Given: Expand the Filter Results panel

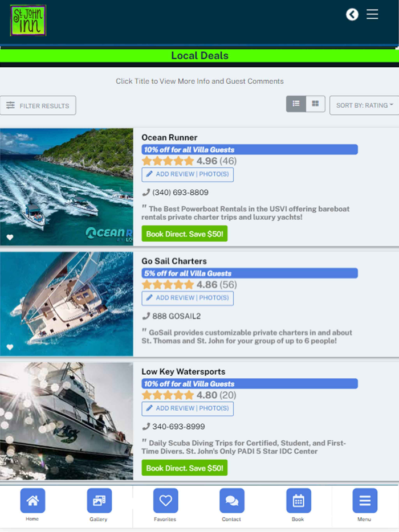Looking at the screenshot, I should point(38,105).
